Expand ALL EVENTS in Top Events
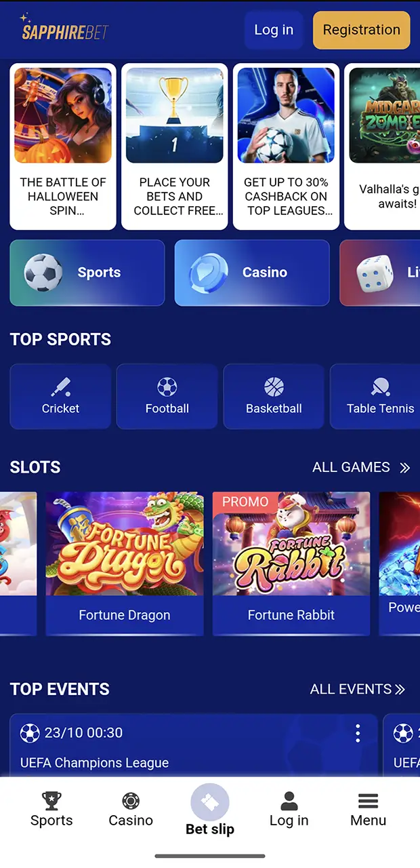This screenshot has width=420, height=868. (358, 690)
